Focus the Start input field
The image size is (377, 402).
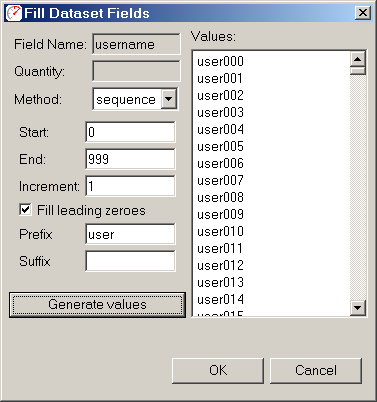click(x=130, y=132)
